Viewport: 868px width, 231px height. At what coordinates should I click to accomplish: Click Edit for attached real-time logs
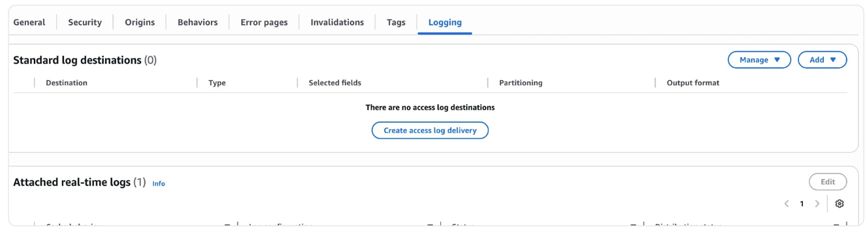pos(828,182)
